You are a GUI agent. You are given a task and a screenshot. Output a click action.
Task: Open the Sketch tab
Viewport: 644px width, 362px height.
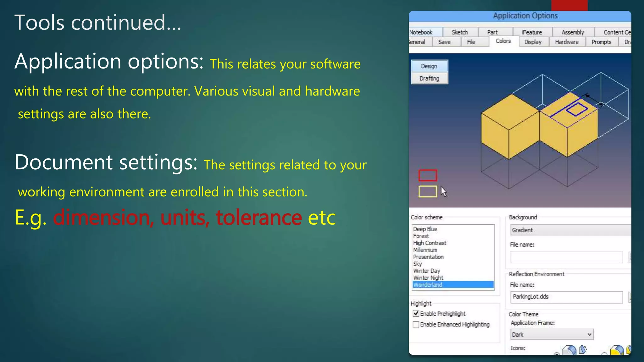point(460,32)
